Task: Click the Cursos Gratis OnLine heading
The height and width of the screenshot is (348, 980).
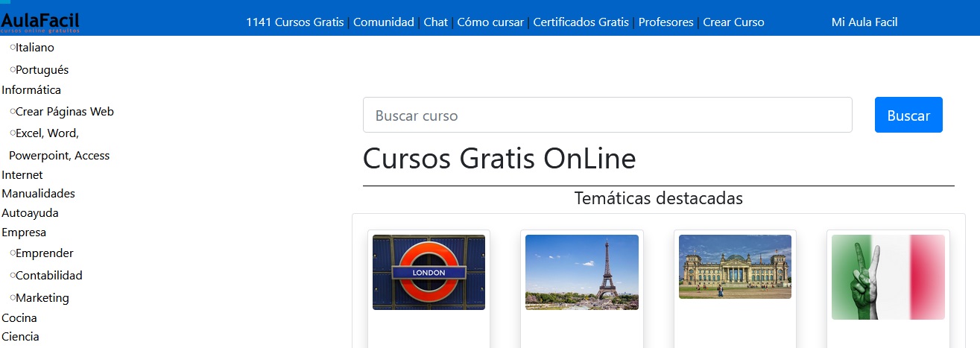Action: pos(499,159)
